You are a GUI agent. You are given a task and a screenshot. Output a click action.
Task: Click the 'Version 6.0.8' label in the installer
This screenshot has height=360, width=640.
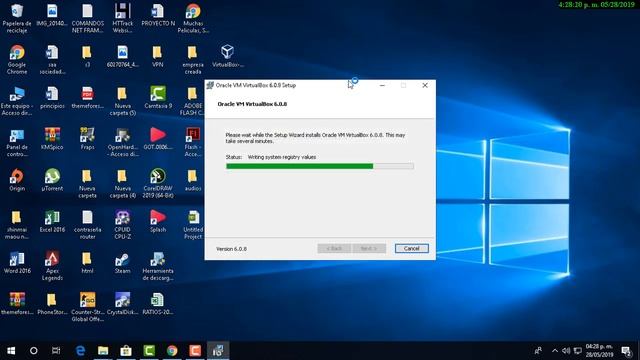tap(231, 249)
